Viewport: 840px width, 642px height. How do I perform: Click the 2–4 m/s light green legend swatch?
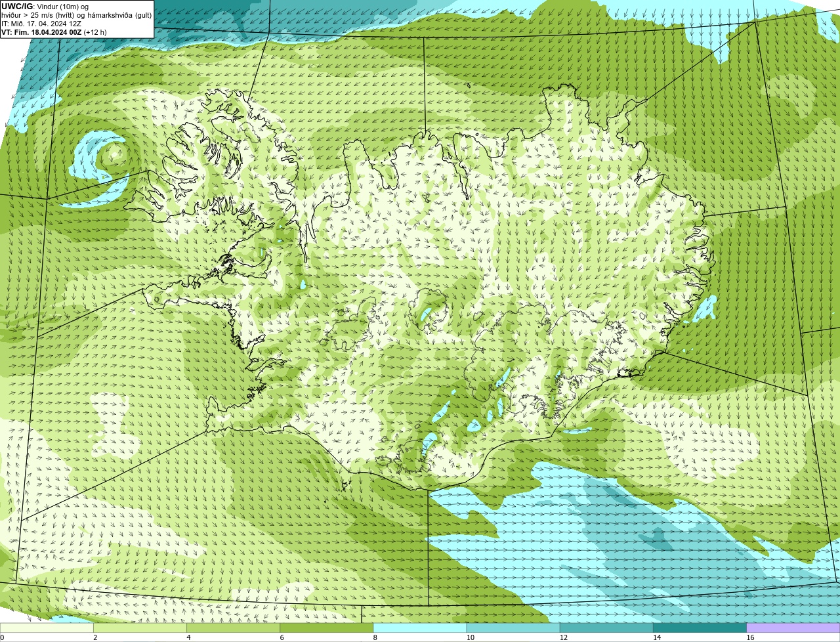pyautogui.click(x=140, y=628)
